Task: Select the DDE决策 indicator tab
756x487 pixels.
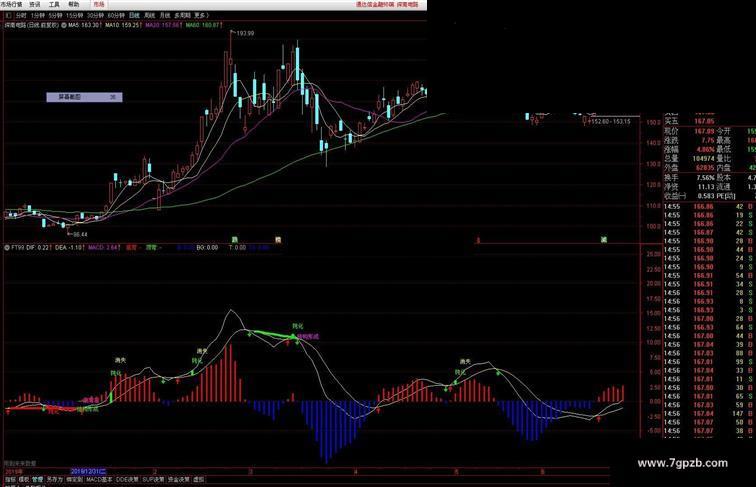Action: pyautogui.click(x=127, y=480)
